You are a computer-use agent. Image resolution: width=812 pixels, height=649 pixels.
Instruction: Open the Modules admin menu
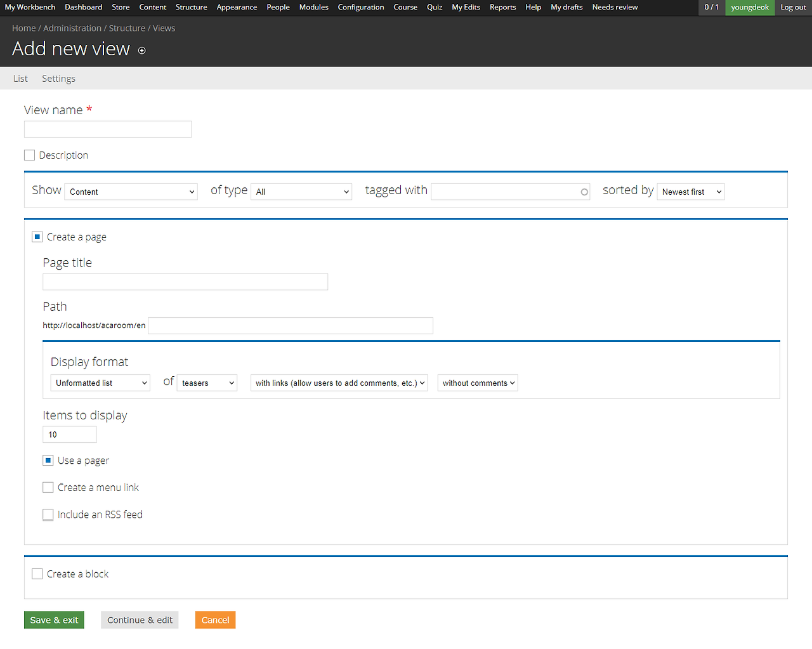point(314,8)
